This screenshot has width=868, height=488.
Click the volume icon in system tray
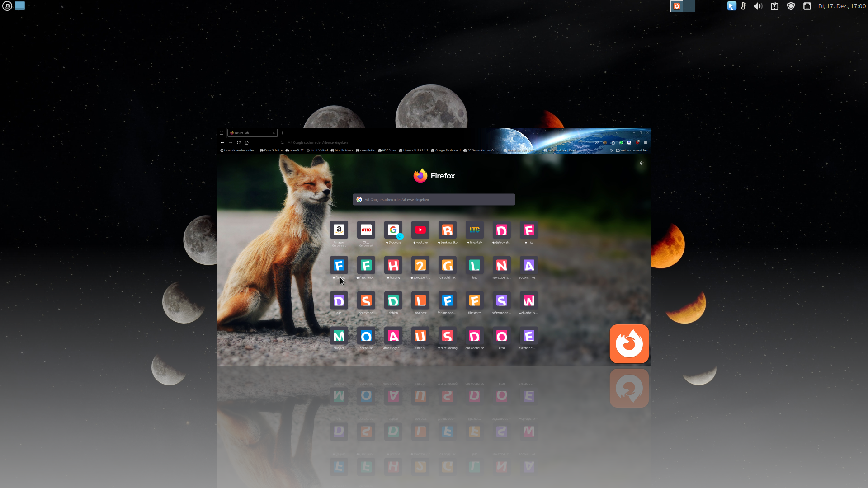pos(758,6)
